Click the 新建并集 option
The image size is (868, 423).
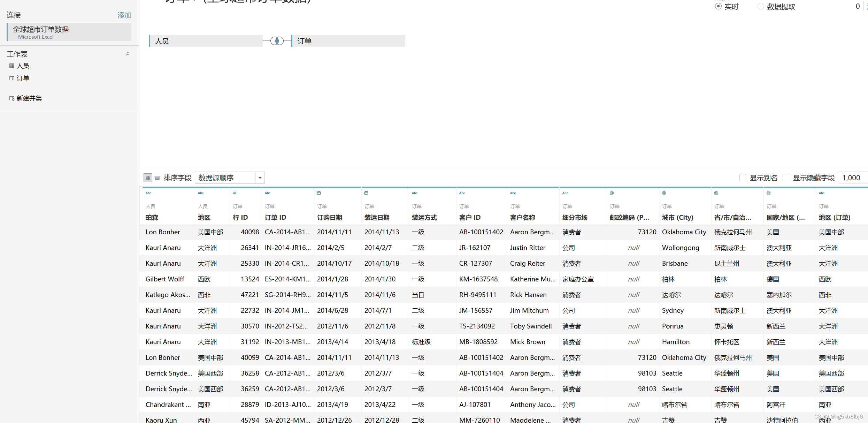[29, 98]
